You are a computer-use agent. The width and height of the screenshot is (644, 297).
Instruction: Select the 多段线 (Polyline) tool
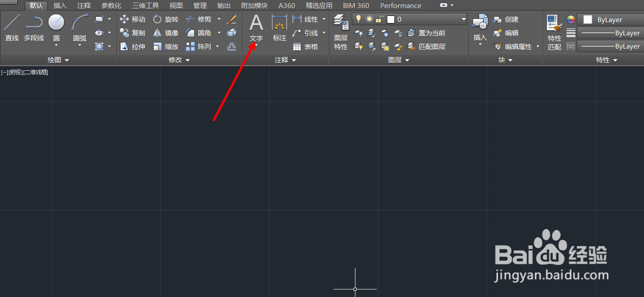pos(34,28)
